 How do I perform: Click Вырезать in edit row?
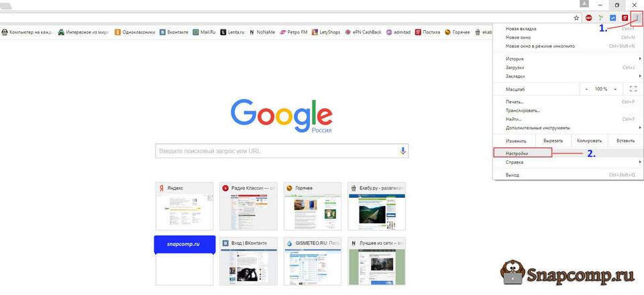[x=553, y=141]
